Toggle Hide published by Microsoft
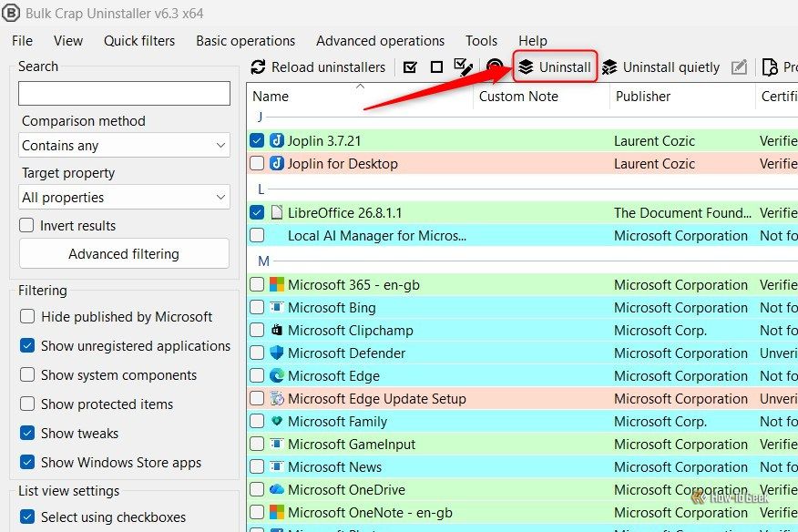The width and height of the screenshot is (798, 532). [x=27, y=317]
